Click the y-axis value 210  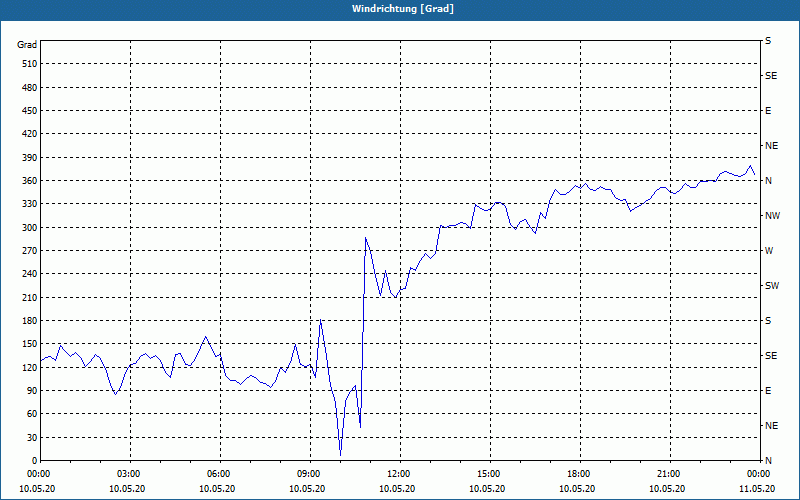(30, 297)
